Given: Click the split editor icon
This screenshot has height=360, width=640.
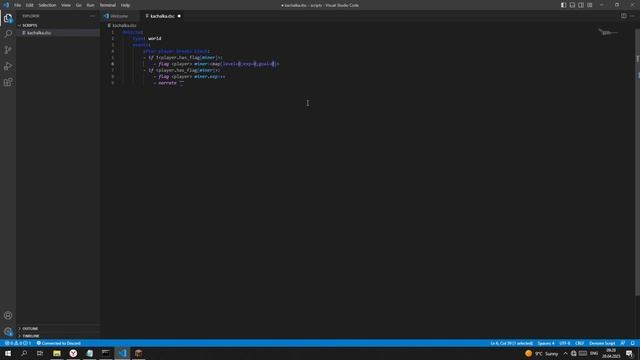Looking at the screenshot, I should pos(624,16).
